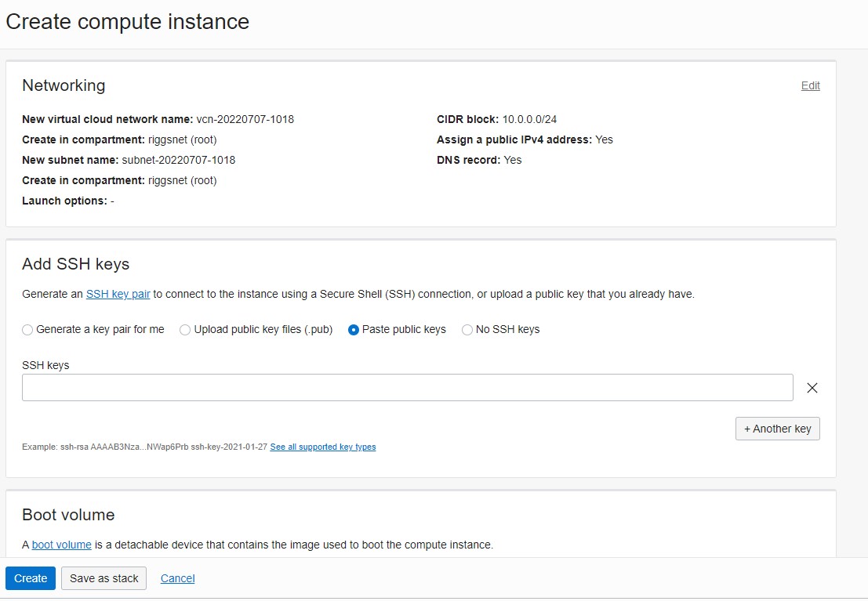Screen dimensions: 868x601
Task: Click the 'Boot volume' section heading
Action: click(x=69, y=515)
